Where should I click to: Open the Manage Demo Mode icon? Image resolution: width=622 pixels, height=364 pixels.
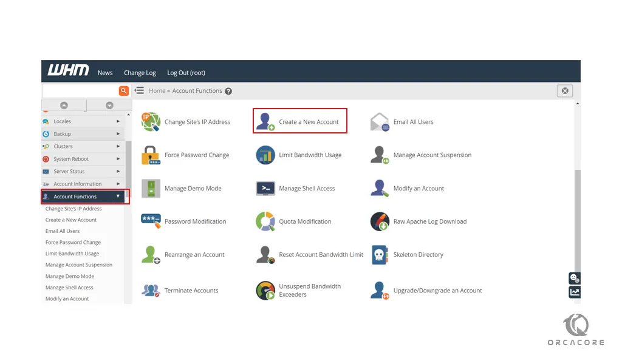point(151,188)
